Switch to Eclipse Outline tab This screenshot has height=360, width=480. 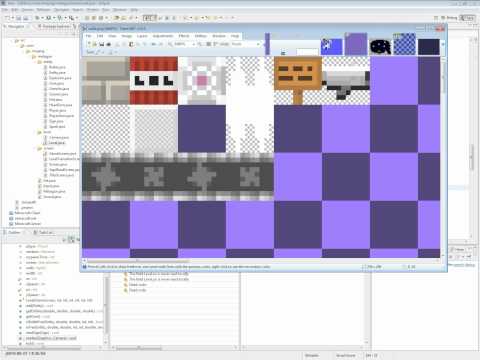point(13,232)
